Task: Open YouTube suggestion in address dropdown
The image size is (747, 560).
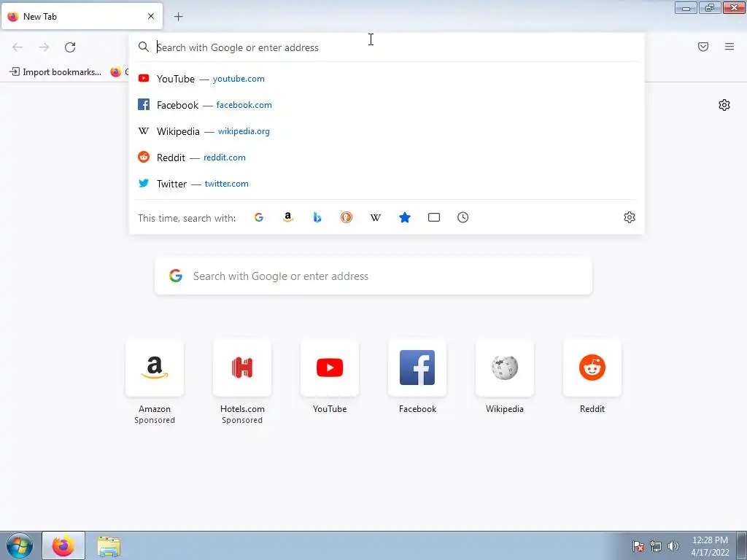Action: coord(387,79)
